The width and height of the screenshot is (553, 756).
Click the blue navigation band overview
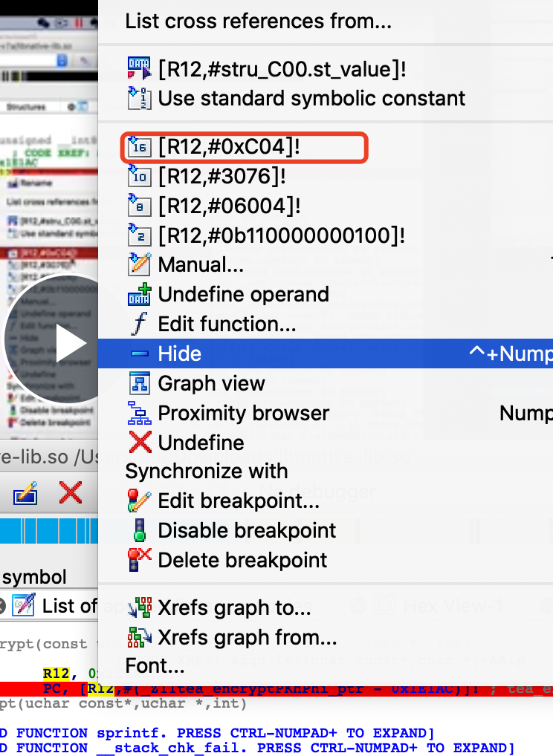coord(49,531)
